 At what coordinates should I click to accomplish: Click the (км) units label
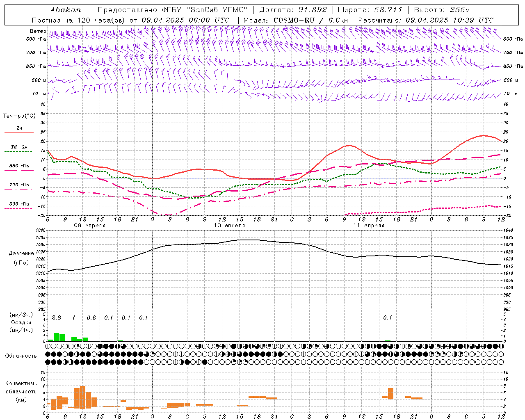(x=21, y=399)
